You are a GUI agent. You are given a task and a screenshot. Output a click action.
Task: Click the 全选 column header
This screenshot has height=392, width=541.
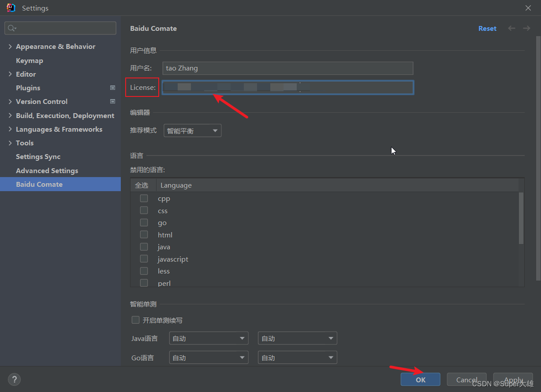[x=142, y=185]
